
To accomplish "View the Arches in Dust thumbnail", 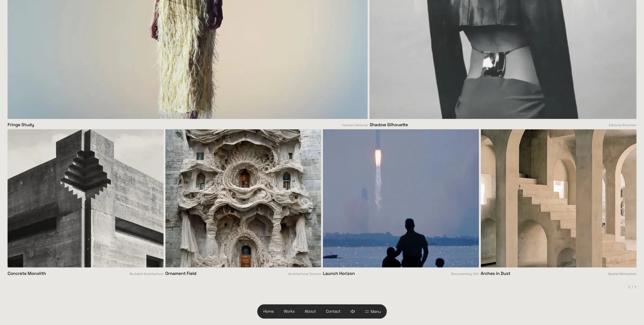I will (558, 198).
